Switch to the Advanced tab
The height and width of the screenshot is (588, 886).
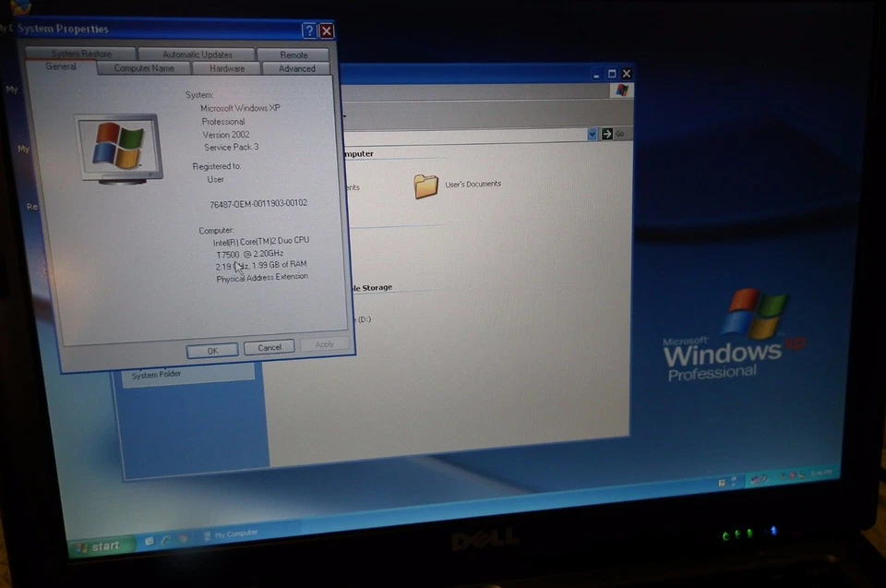click(296, 67)
